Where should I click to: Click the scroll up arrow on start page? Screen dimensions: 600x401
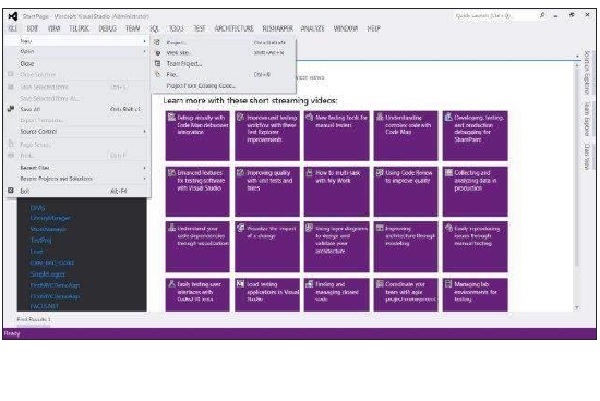pos(577,65)
